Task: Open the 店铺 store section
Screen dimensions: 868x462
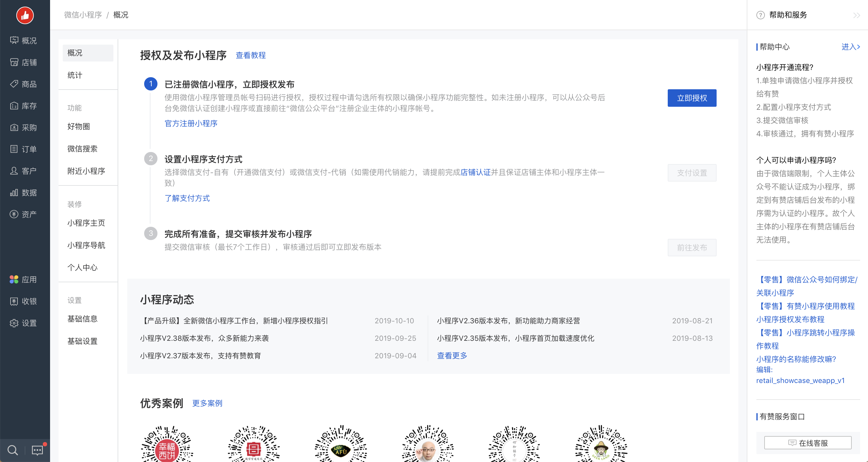Action: click(24, 62)
